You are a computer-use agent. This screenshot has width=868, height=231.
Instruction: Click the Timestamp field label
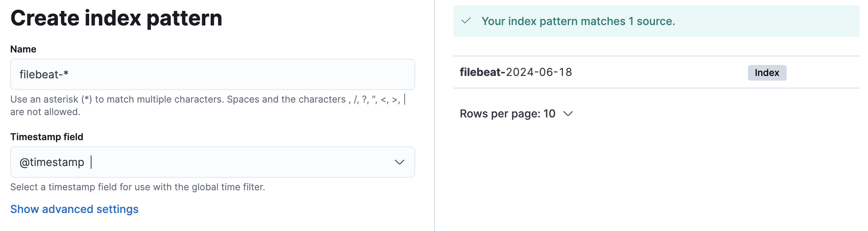click(x=47, y=137)
